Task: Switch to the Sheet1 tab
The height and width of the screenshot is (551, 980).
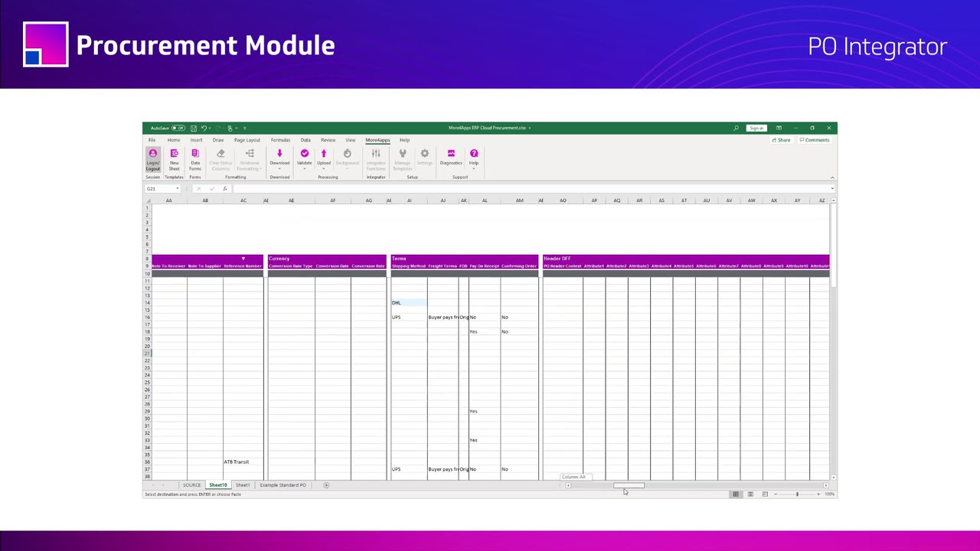Action: click(243, 485)
